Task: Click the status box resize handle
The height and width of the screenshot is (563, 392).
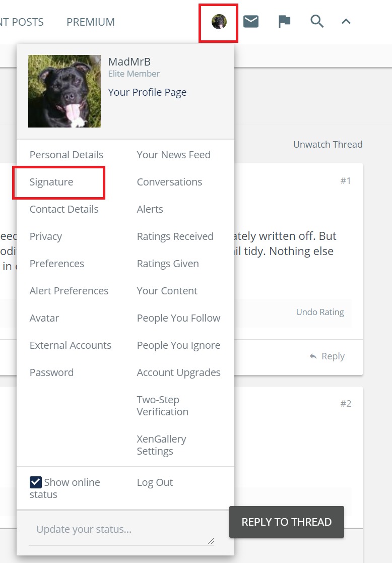Action: tap(211, 541)
